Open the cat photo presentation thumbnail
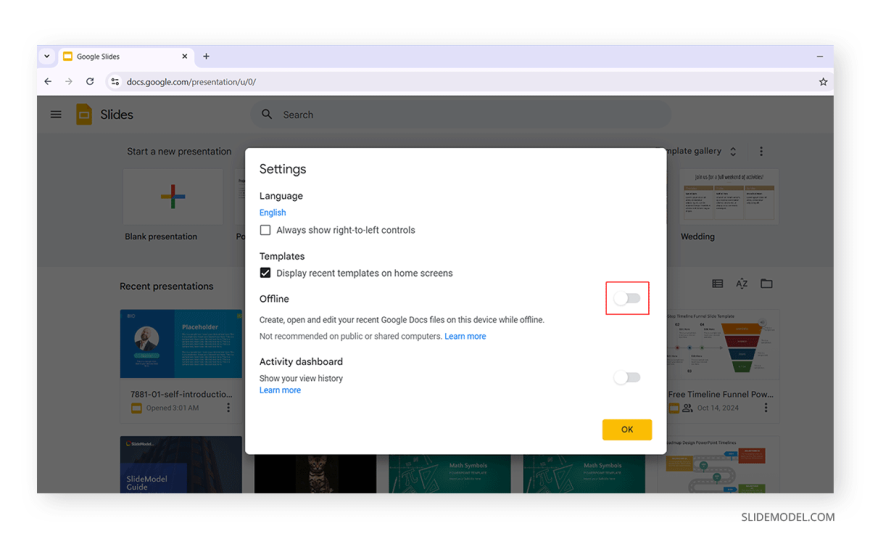Viewport: 870px width, 539px height. (315, 473)
